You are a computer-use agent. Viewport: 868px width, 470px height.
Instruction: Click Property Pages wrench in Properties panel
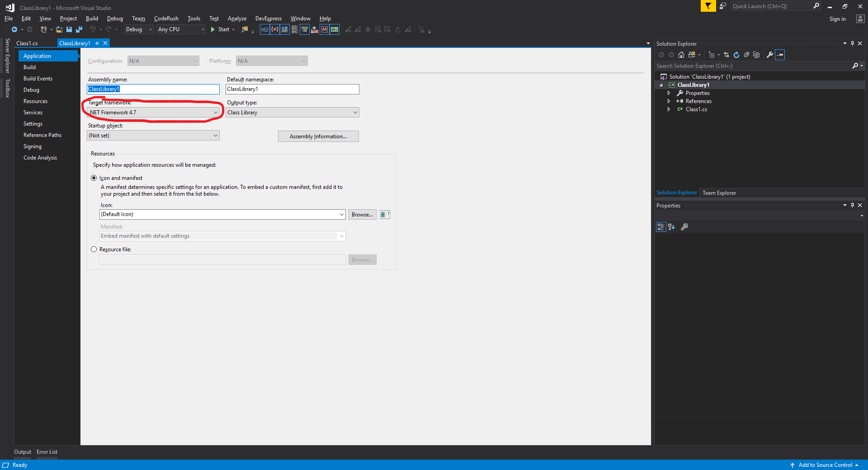point(684,227)
